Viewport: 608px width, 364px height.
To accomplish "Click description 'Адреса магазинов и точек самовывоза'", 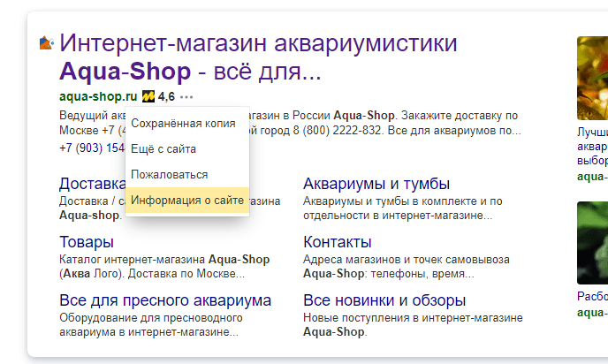I will tap(407, 260).
